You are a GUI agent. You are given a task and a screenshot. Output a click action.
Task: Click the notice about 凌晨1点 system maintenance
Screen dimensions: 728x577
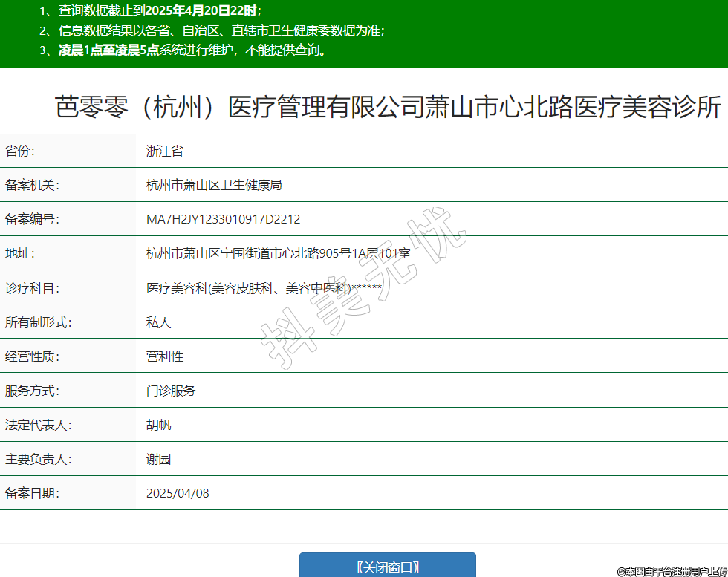(x=183, y=50)
